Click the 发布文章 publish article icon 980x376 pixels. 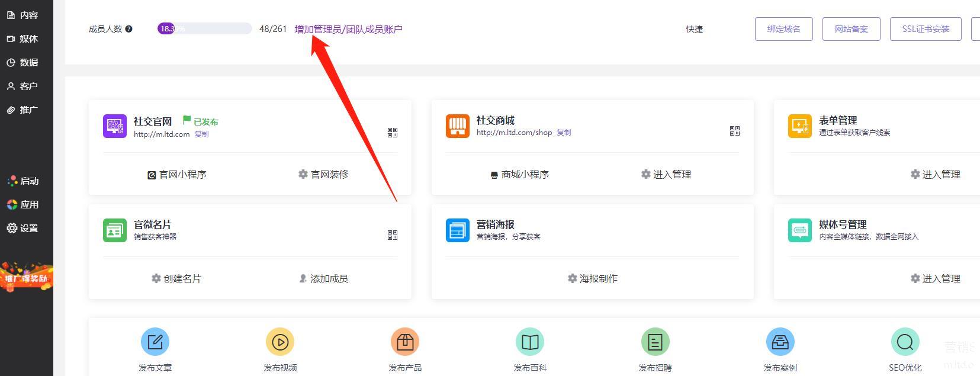pos(155,342)
